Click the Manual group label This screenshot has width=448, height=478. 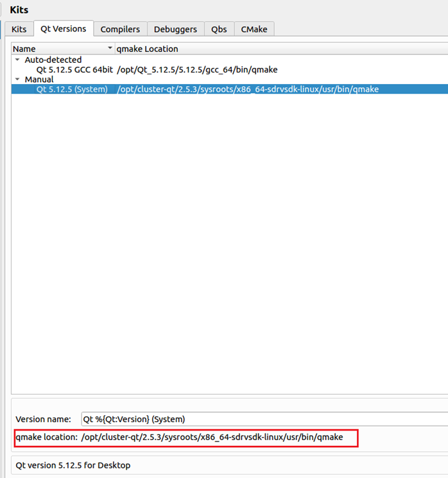(39, 80)
